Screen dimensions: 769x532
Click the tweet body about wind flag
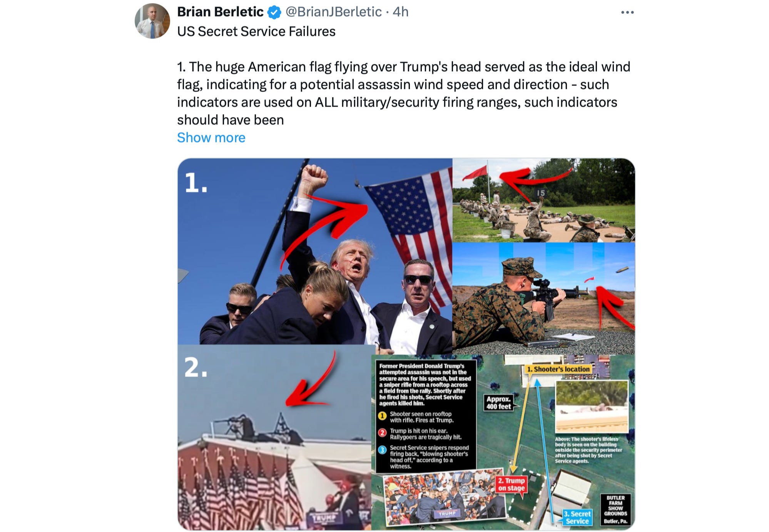pos(403,93)
